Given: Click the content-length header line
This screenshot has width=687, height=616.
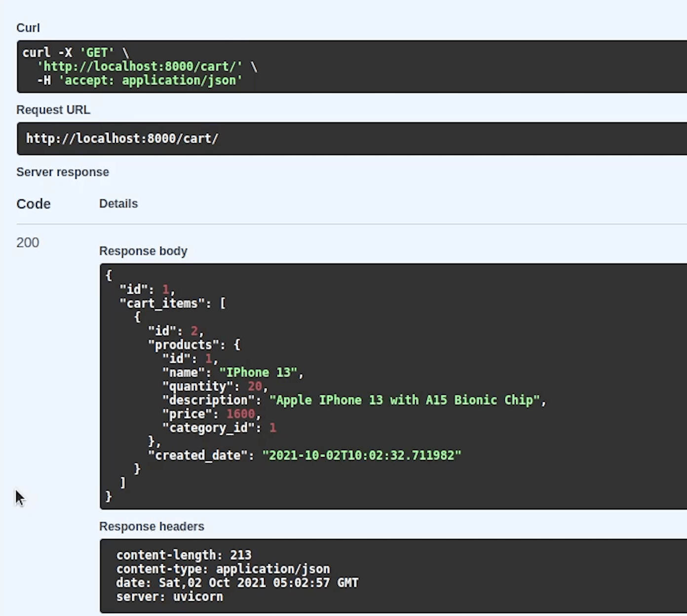Looking at the screenshot, I should tap(184, 555).
